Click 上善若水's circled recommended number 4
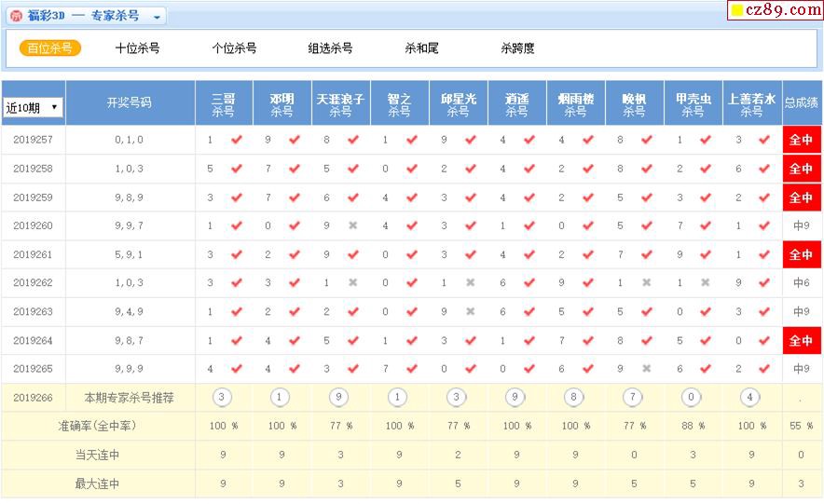 click(x=750, y=398)
